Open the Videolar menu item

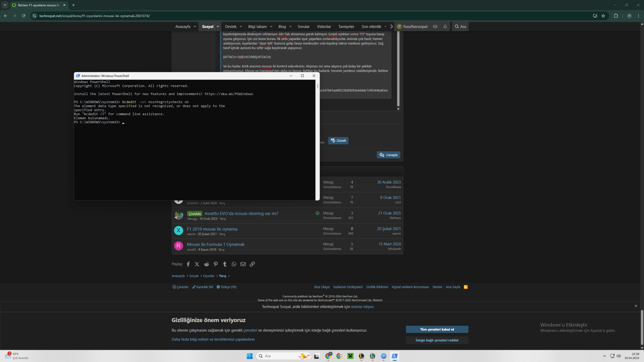pyautogui.click(x=324, y=26)
